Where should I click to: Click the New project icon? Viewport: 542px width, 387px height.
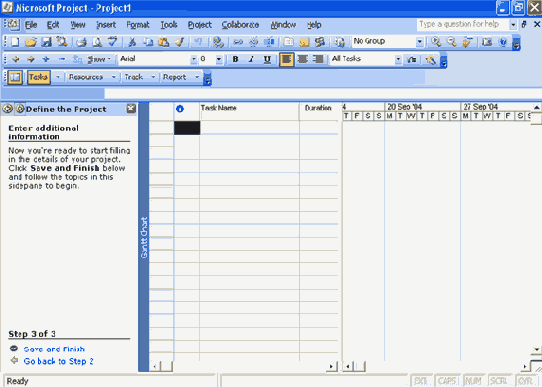(15, 42)
